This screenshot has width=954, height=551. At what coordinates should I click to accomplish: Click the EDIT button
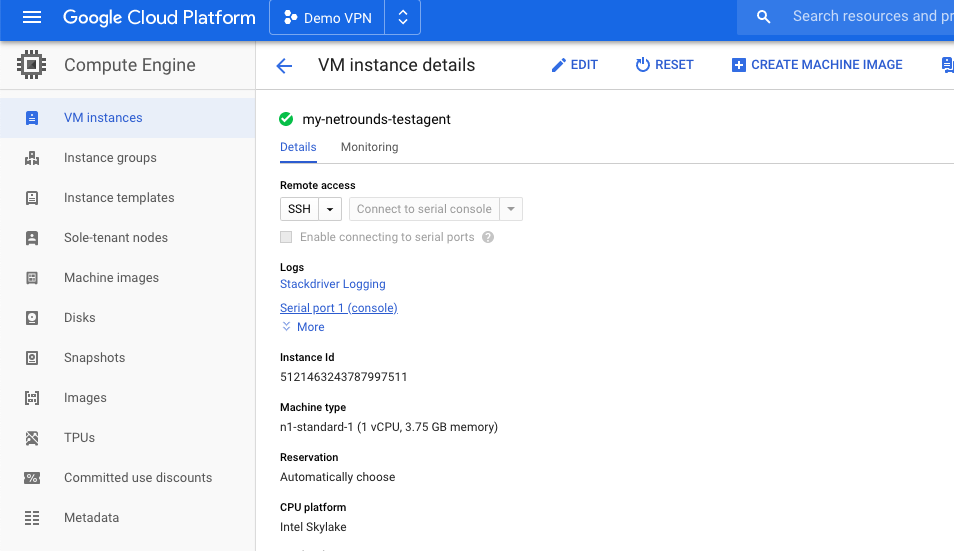574,65
